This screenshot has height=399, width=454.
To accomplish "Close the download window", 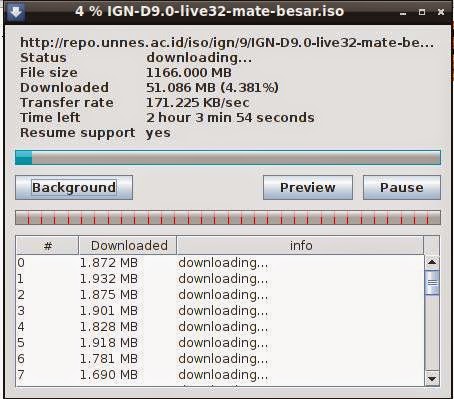I will pos(441,12).
